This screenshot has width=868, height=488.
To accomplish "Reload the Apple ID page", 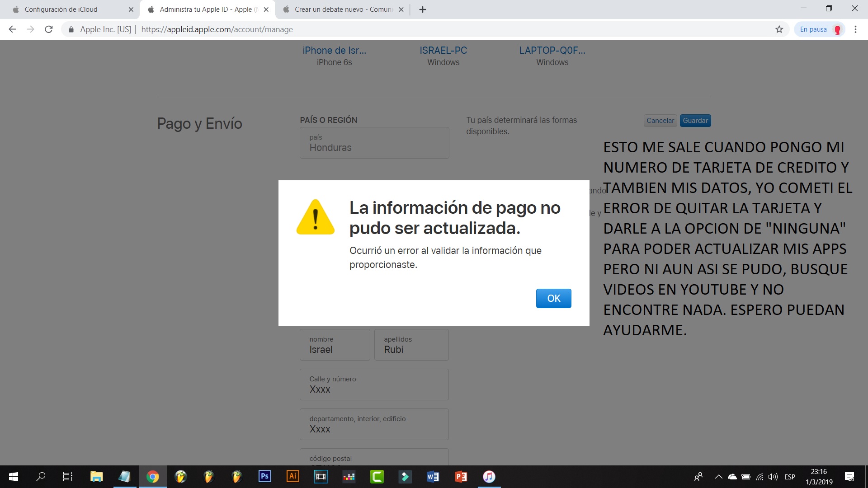I will (49, 29).
